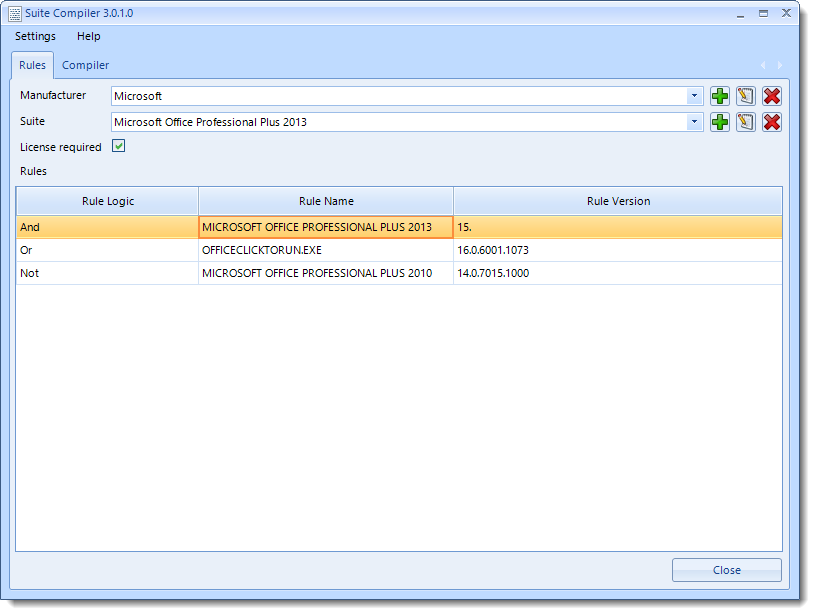Close the Suite Compiler window
The width and height of the screenshot is (815, 615).
786,14
